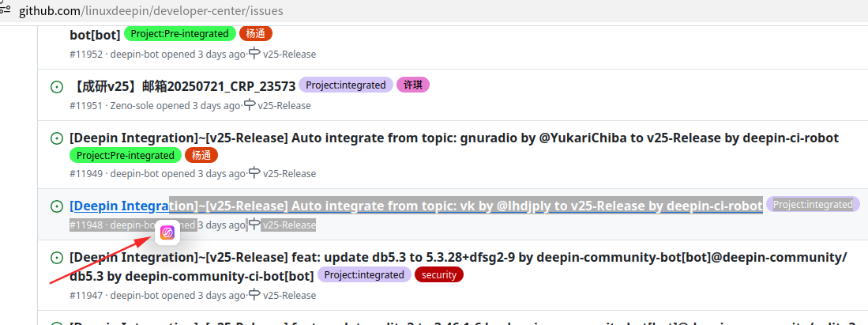Click milestone icon in #11952 row
Image resolution: width=868 pixels, height=325 pixels.
[x=254, y=54]
